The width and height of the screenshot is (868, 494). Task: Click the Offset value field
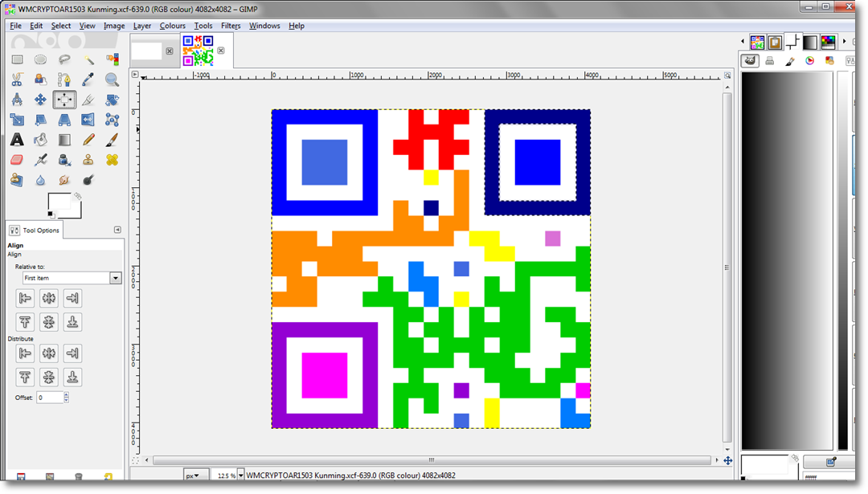[x=51, y=397]
